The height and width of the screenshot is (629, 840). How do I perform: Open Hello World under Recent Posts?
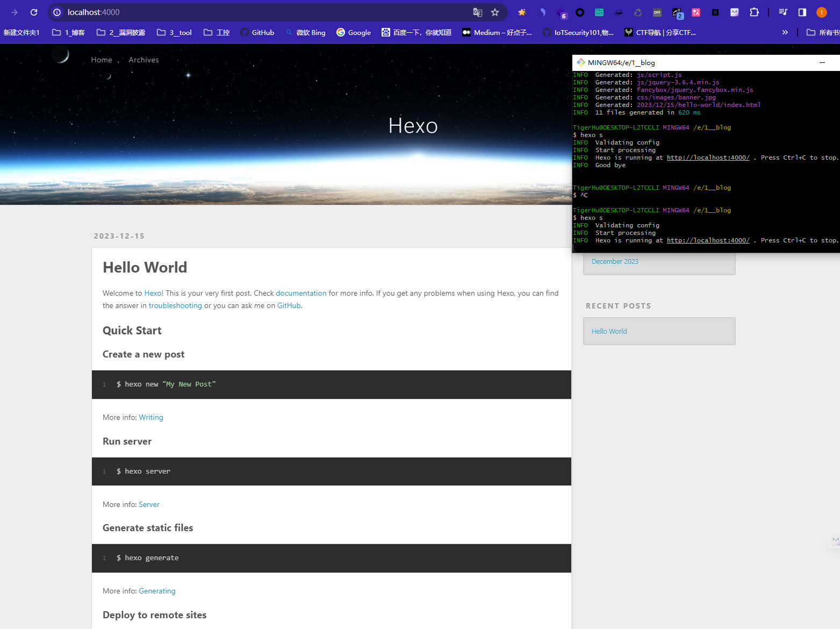point(609,331)
